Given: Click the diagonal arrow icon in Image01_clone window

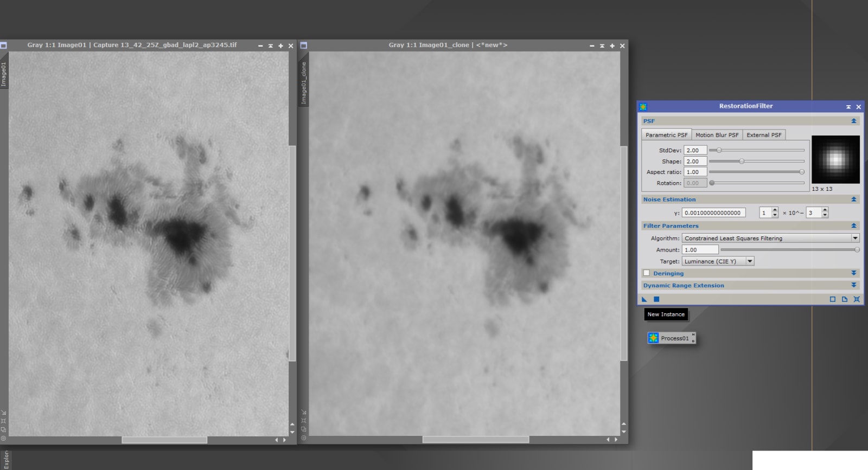Looking at the screenshot, I should [x=304, y=413].
